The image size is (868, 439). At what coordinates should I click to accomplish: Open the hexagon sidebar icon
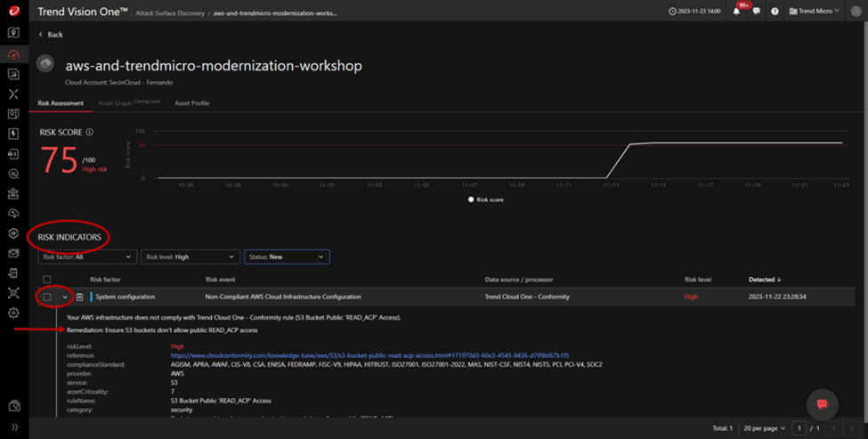14,233
